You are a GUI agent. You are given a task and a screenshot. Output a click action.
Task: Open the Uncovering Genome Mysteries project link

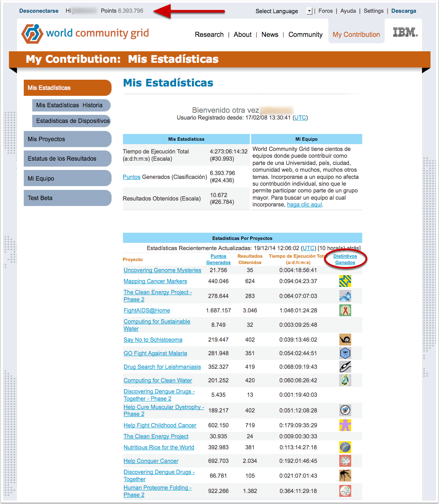click(x=162, y=270)
